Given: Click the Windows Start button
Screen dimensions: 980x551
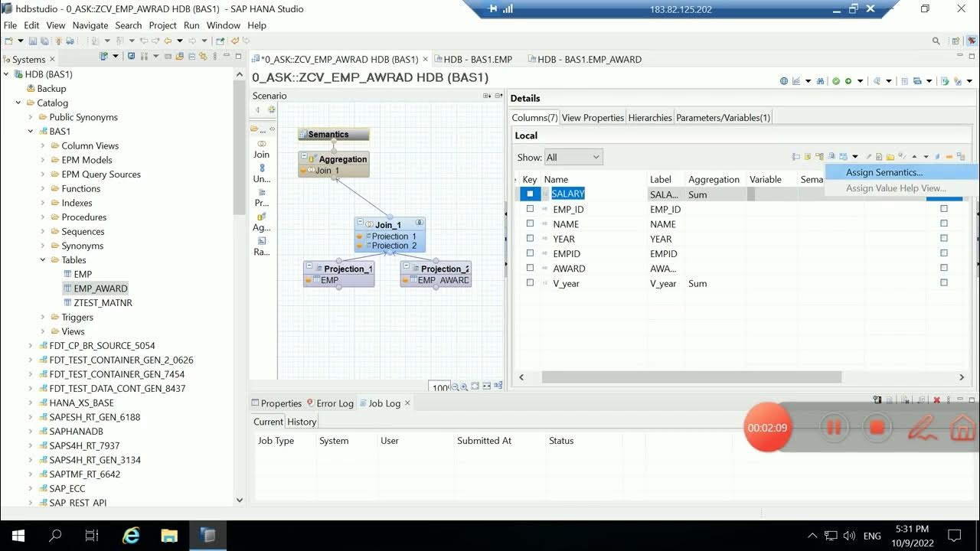Looking at the screenshot, I should (x=18, y=536).
